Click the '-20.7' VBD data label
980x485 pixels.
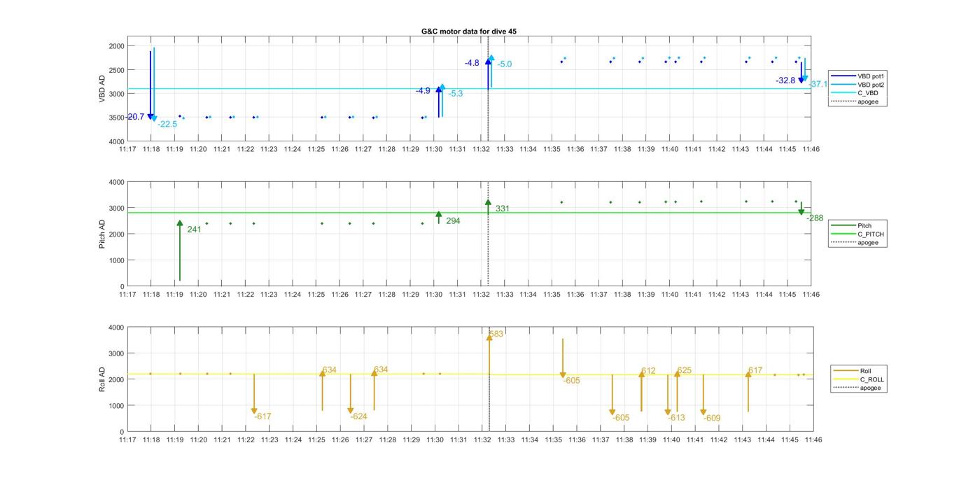[x=135, y=117]
